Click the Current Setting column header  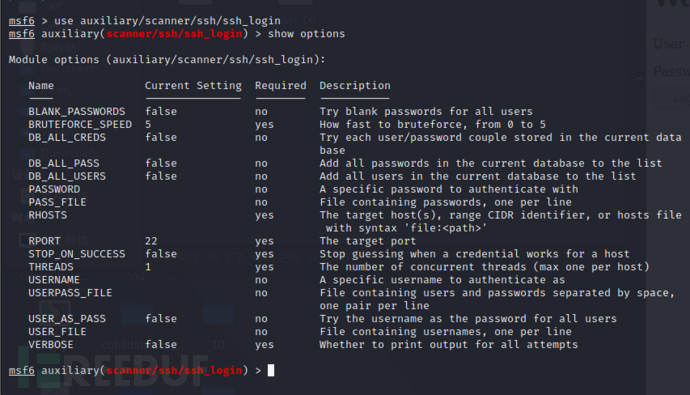coord(193,86)
